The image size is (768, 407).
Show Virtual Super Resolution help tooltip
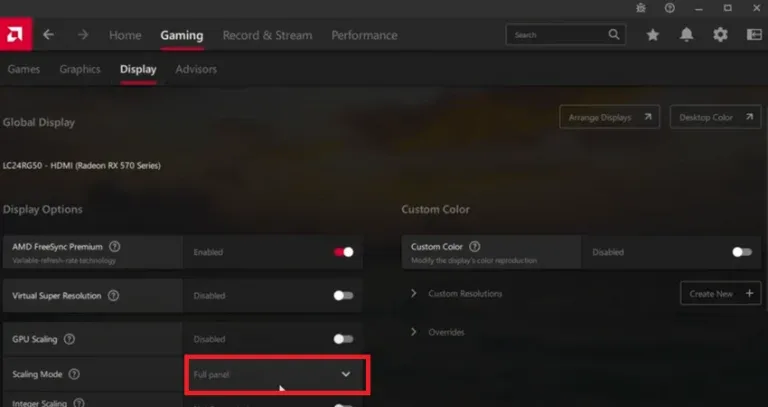pyautogui.click(x=113, y=295)
